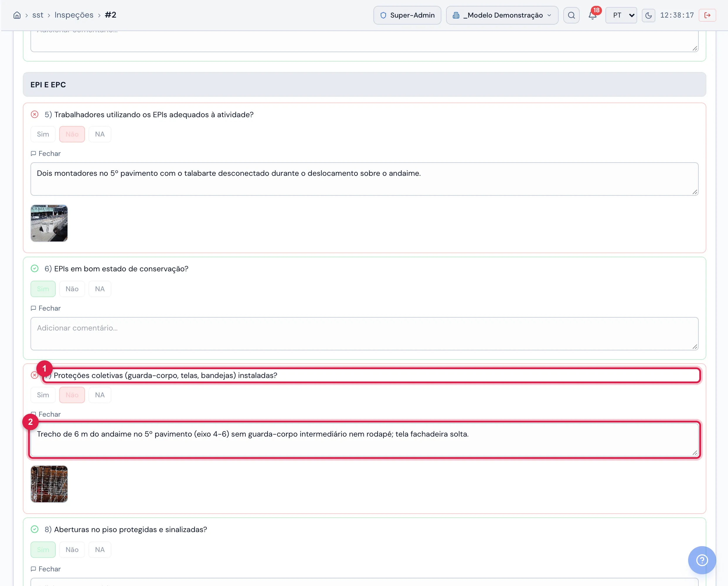Select Sim for question 6 conservação
Viewport: 728px width, 586px height.
[43, 289]
